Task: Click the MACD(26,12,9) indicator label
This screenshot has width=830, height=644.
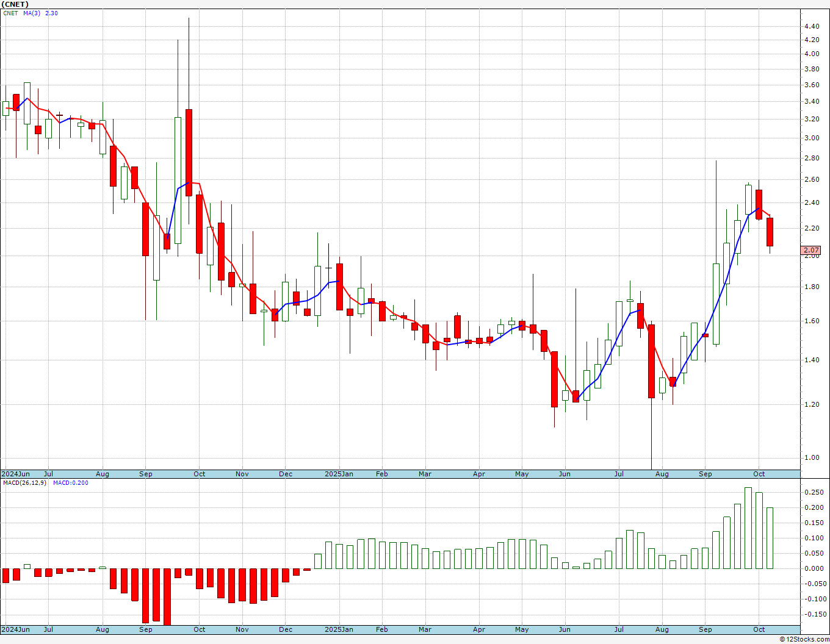Action: [24, 482]
